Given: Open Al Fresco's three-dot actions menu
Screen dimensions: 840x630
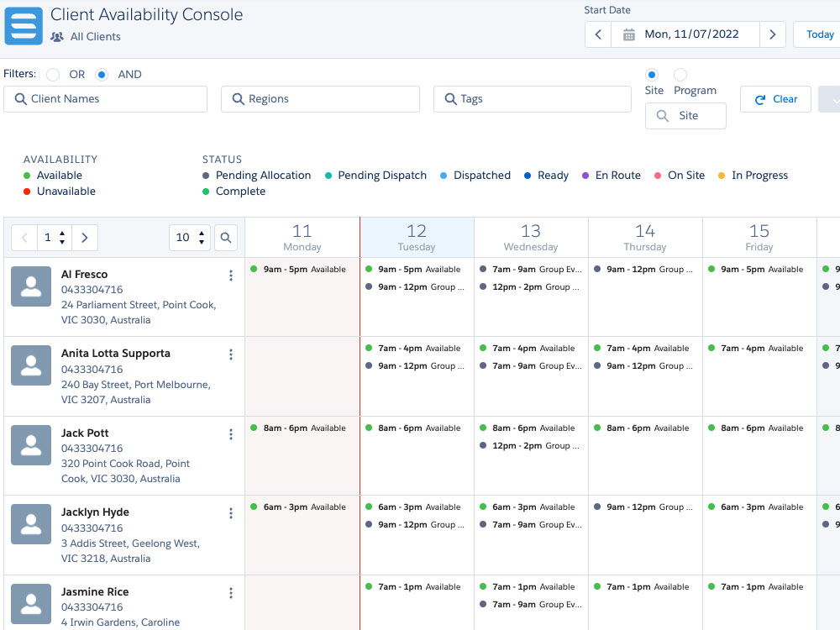Looking at the screenshot, I should 231,276.
